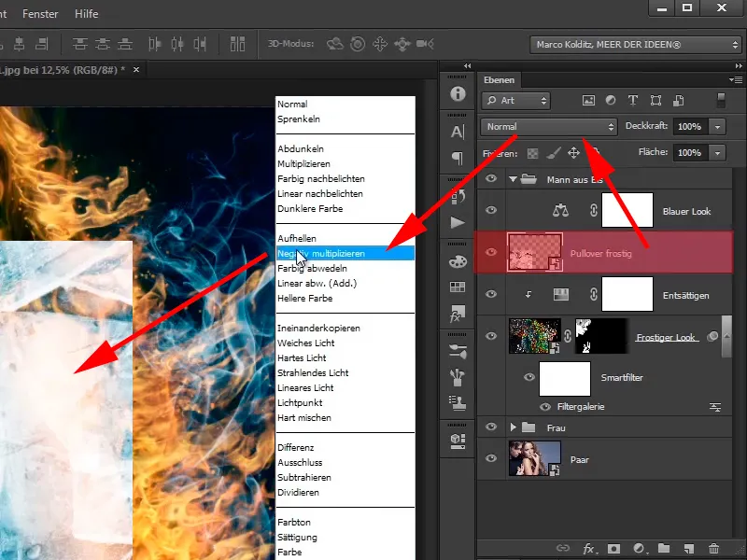The width and height of the screenshot is (747, 560).
Task: Hide the Paar layer
Action: click(x=491, y=458)
